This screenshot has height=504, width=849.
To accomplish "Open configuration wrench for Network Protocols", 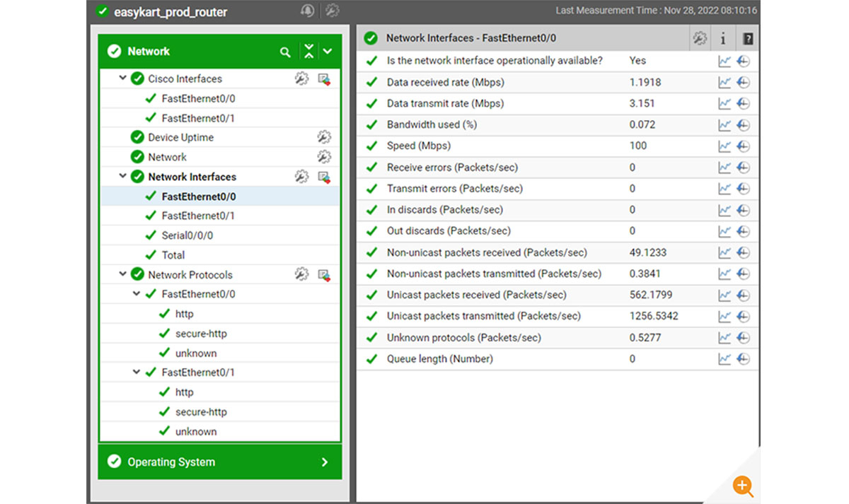I will tap(302, 274).
